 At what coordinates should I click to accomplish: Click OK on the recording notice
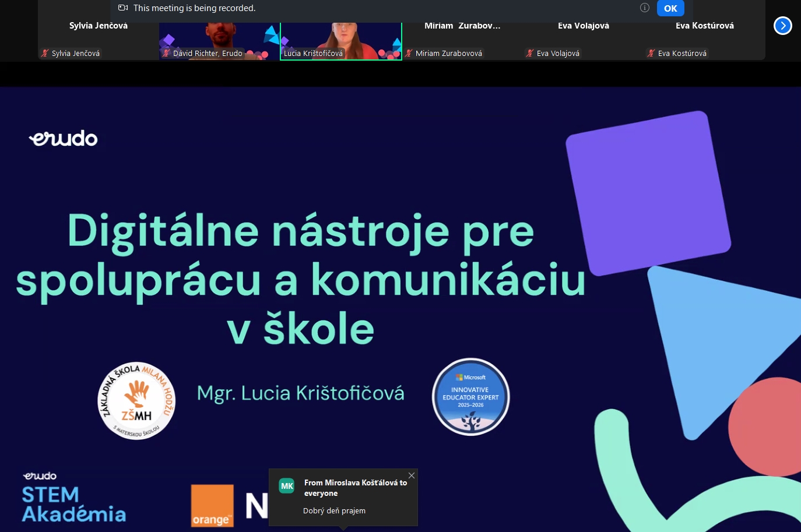(670, 8)
